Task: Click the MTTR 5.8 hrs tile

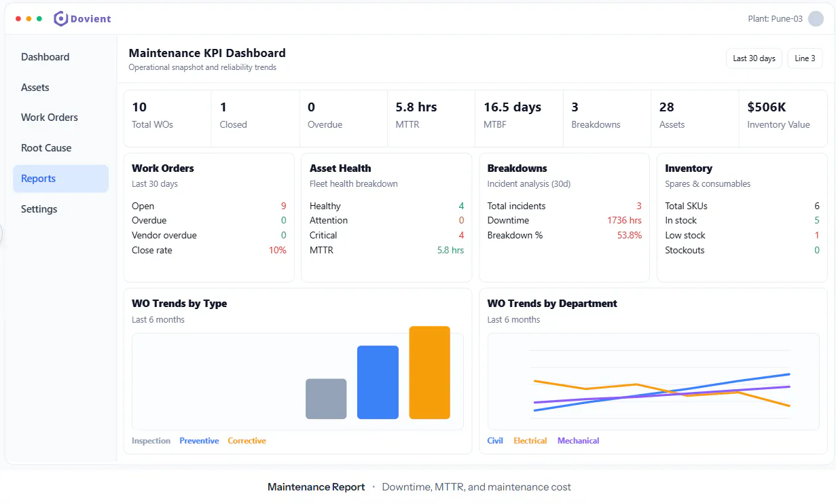Action: 431,118
